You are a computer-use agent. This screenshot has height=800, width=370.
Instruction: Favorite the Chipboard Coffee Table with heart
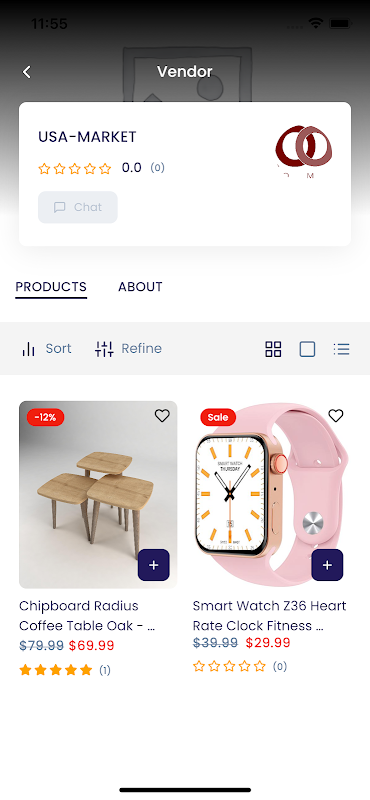click(162, 416)
